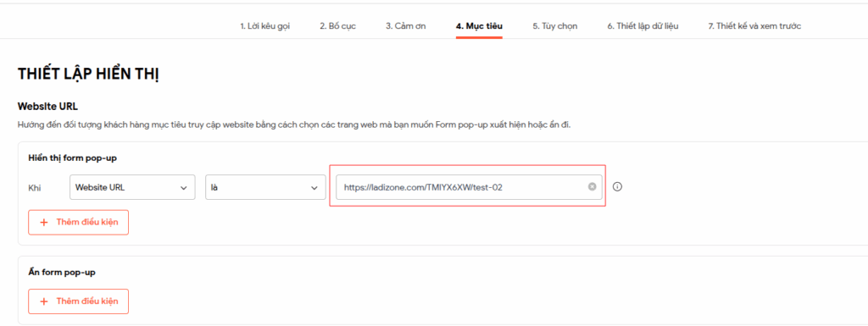Image resolution: width=868 pixels, height=326 pixels.
Task: Add a condition to Hiển thị form pop-up
Action: click(79, 222)
